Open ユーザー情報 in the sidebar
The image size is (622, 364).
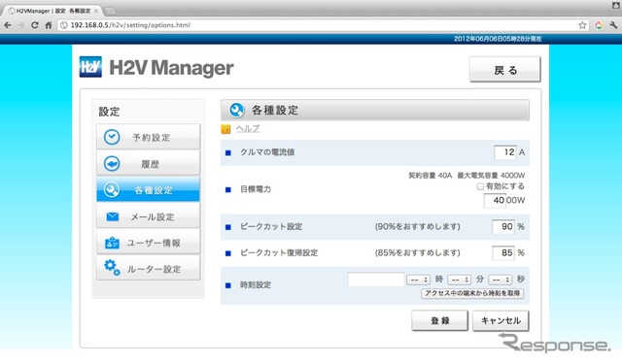148,243
